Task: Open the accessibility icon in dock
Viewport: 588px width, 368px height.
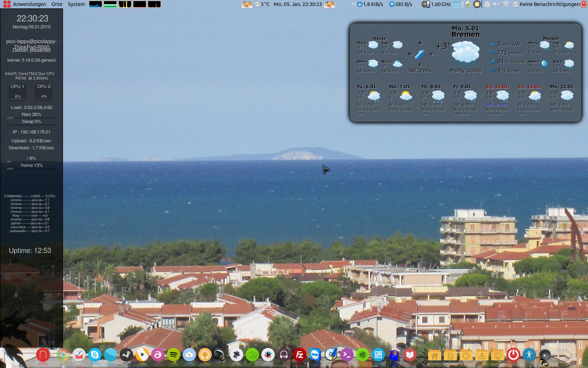Action: [x=529, y=355]
